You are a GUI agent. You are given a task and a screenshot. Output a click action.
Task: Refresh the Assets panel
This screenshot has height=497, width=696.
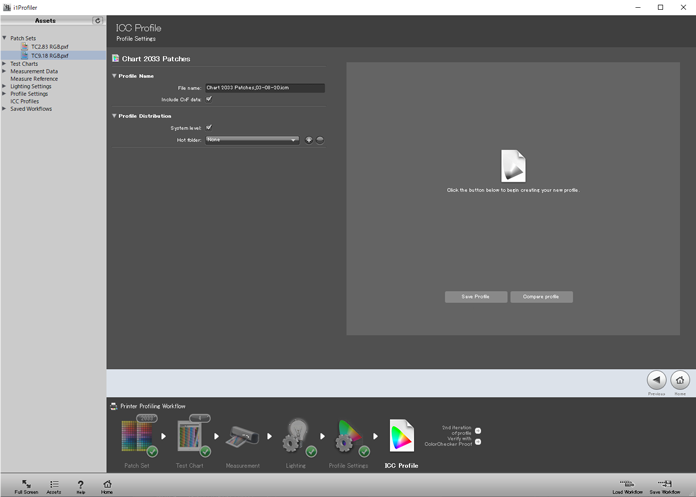(x=97, y=20)
